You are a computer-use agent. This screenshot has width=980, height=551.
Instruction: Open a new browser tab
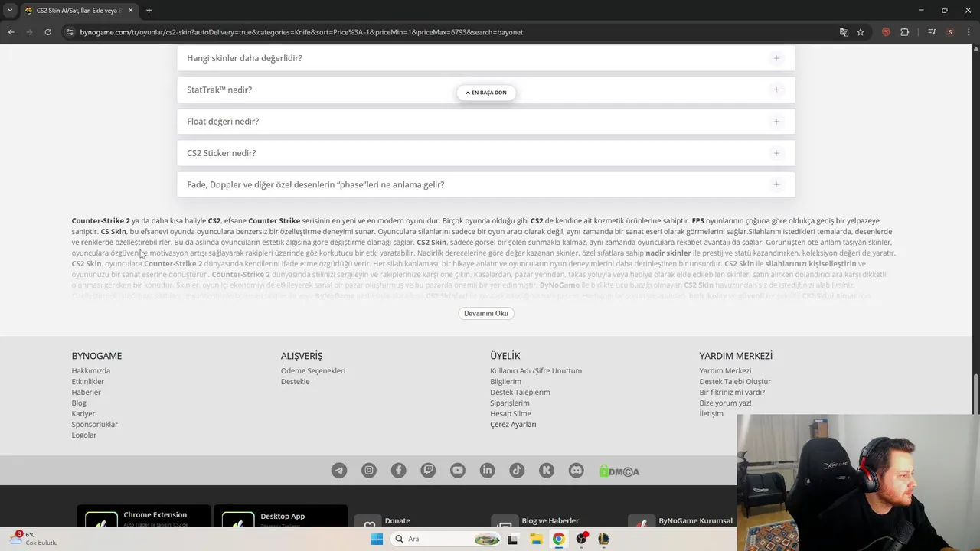pos(149,10)
